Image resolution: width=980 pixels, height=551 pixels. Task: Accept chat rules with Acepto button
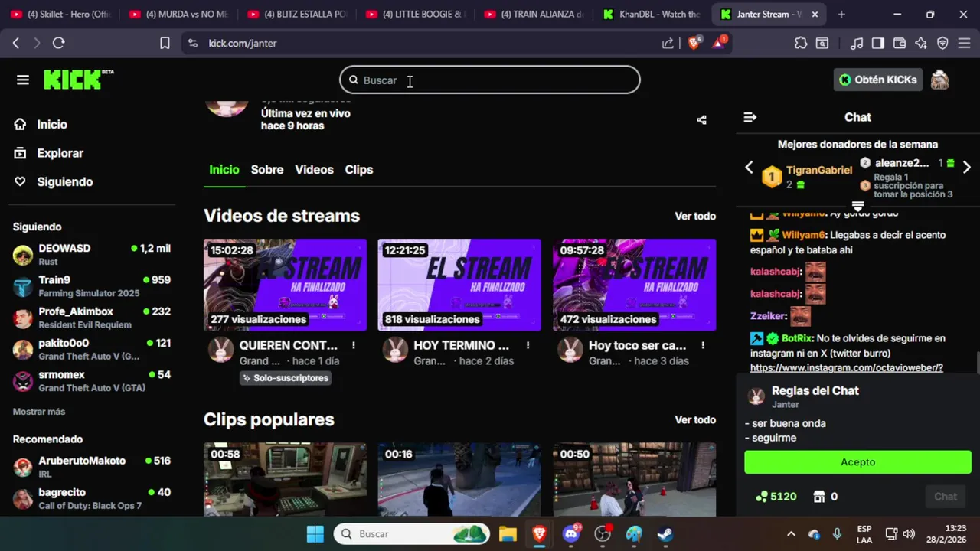[x=857, y=462]
